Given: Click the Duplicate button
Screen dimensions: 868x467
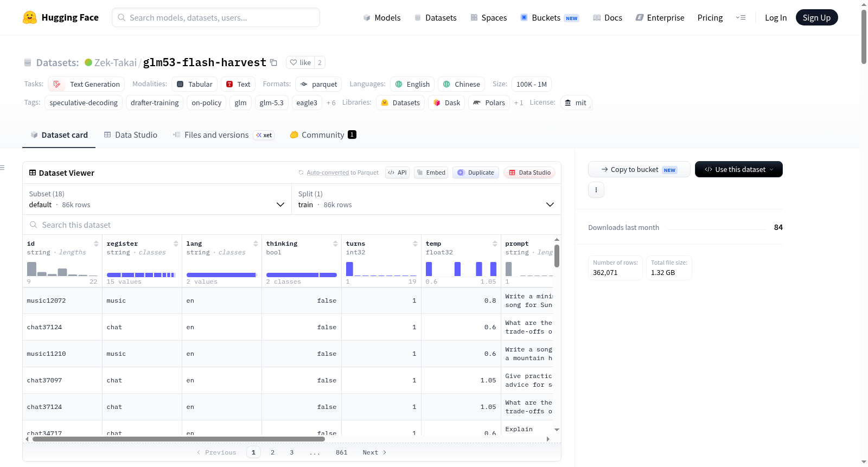Looking at the screenshot, I should [476, 172].
